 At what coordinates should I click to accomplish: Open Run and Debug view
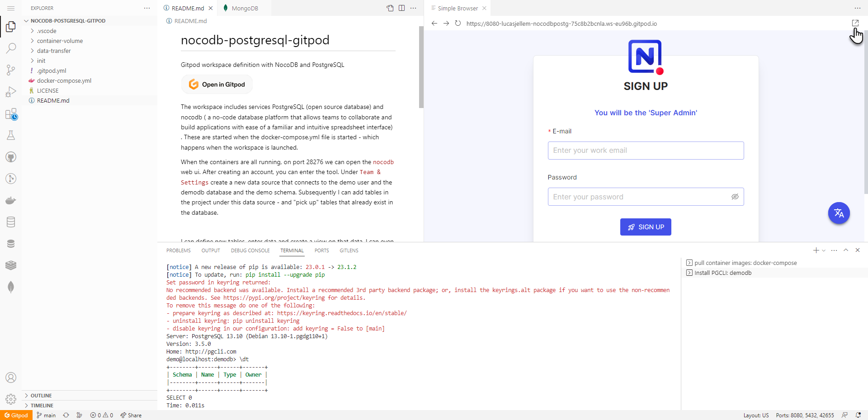pos(11,92)
